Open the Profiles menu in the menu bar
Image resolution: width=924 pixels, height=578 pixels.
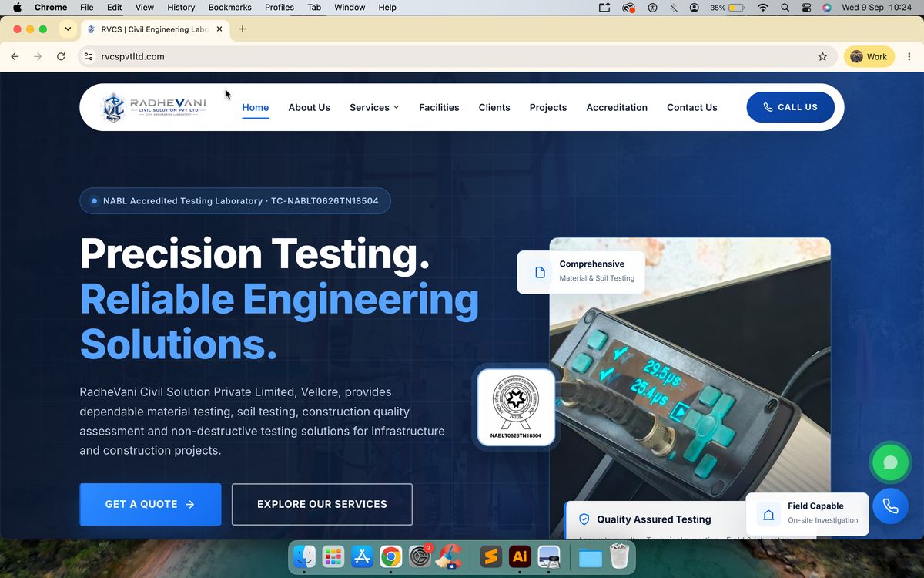click(280, 8)
